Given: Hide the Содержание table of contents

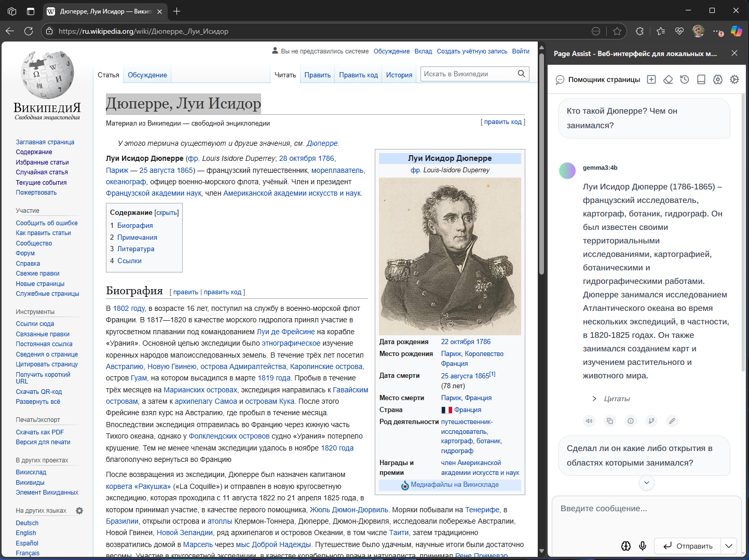Looking at the screenshot, I should pyautogui.click(x=167, y=213).
